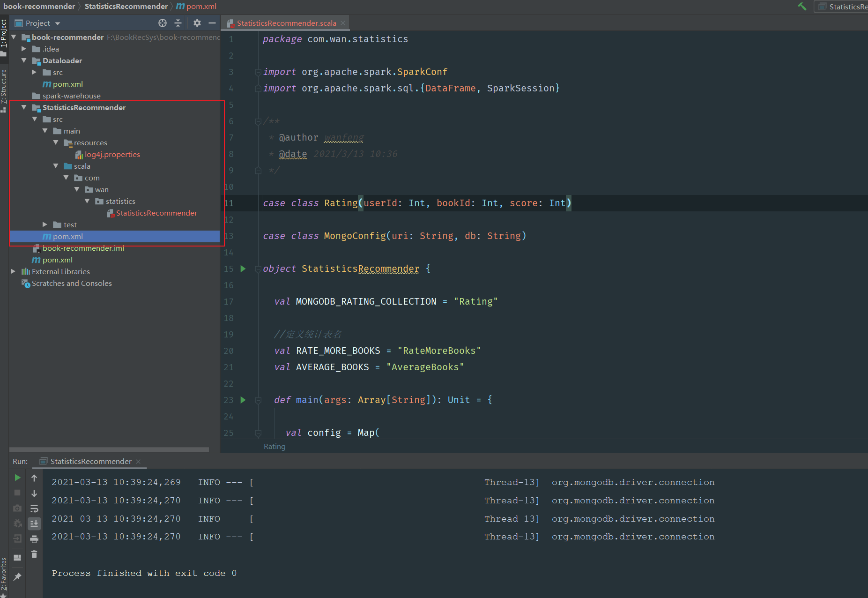Screen dimensions: 868x598
Task: Run main method from gutter arrow line 23
Action: (243, 400)
